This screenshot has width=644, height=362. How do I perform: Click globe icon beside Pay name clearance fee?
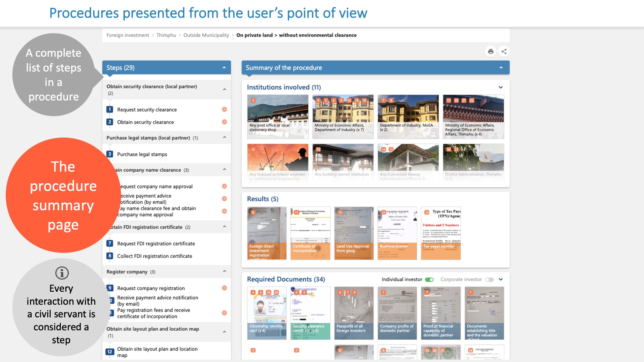[224, 211]
